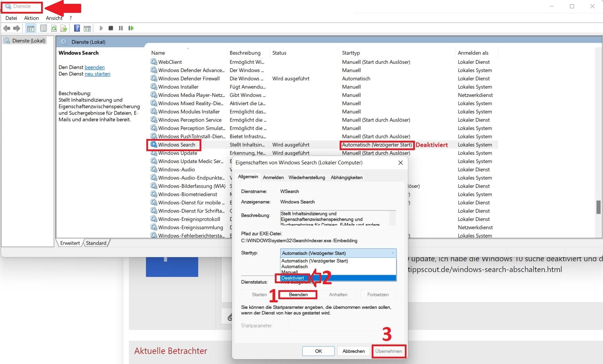Close the Eigenschaften von Windows Search dialog

[401, 163]
